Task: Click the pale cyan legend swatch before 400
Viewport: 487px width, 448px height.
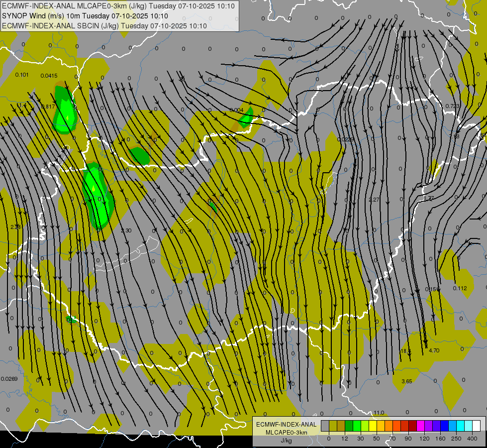Action: pos(469,426)
